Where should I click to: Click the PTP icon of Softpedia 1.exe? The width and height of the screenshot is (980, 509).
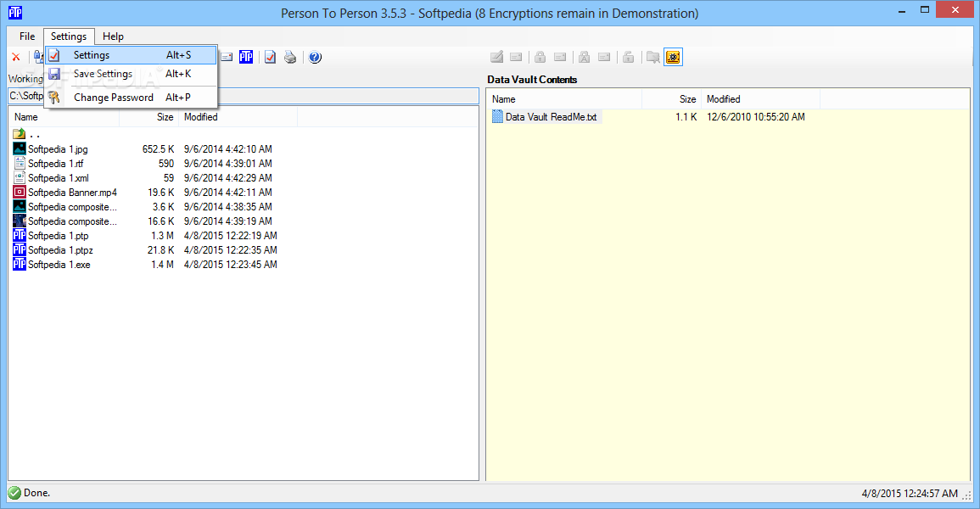20,264
